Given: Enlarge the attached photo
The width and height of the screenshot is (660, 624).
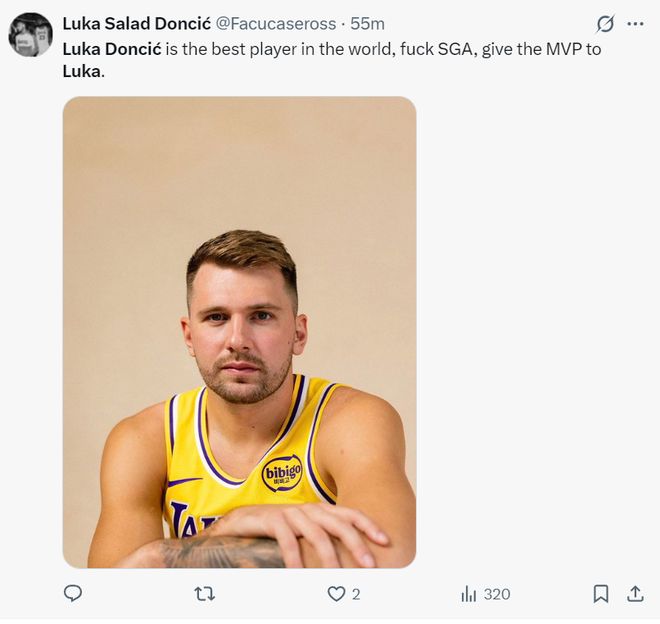Looking at the screenshot, I should [x=239, y=332].
